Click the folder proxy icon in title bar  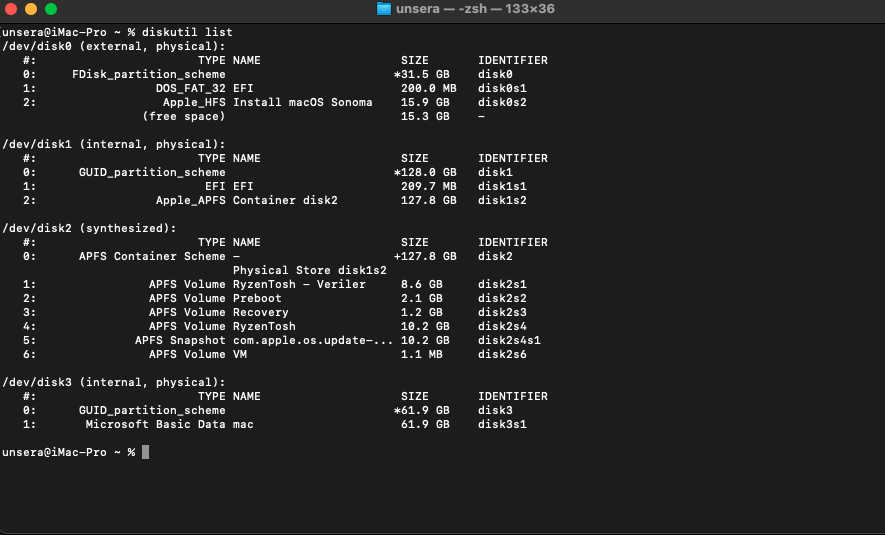pos(384,9)
